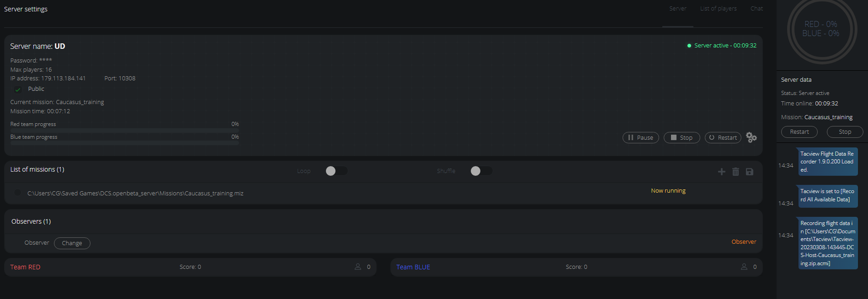868x299 pixels.
Task: Click the Team RED player count icon
Action: pos(358,267)
